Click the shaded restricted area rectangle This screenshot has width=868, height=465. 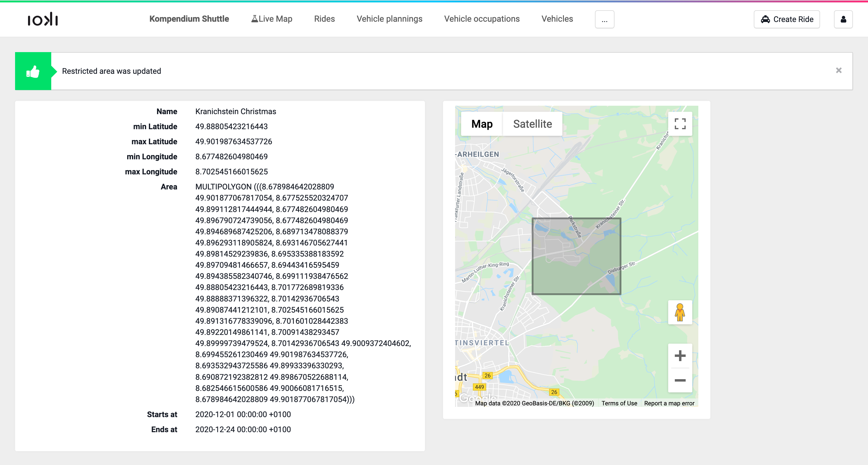[x=576, y=256]
